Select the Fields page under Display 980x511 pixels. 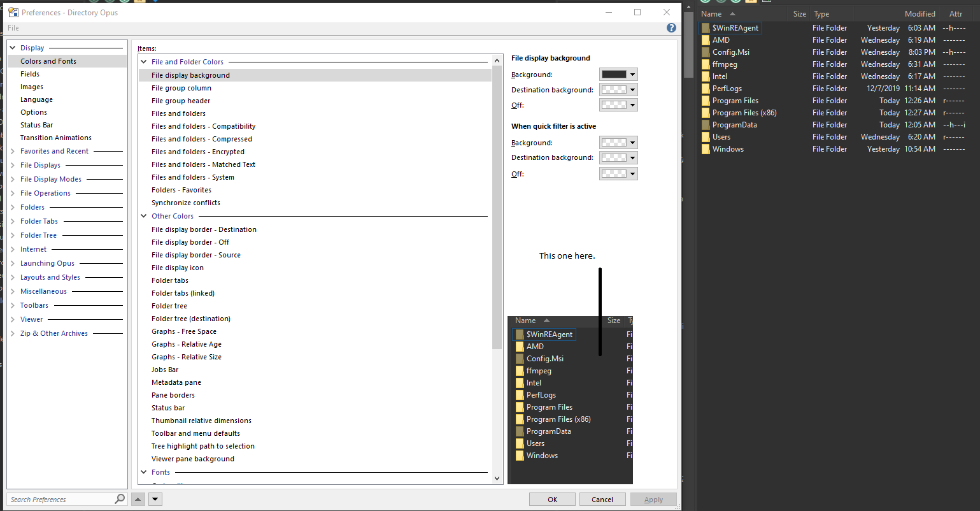tap(30, 74)
